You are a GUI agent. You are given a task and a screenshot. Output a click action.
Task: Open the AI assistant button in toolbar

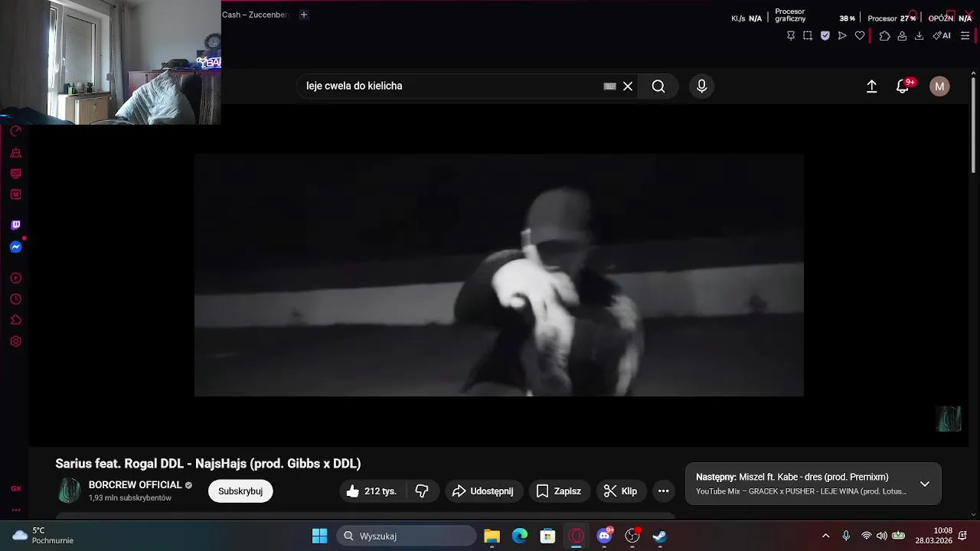942,35
